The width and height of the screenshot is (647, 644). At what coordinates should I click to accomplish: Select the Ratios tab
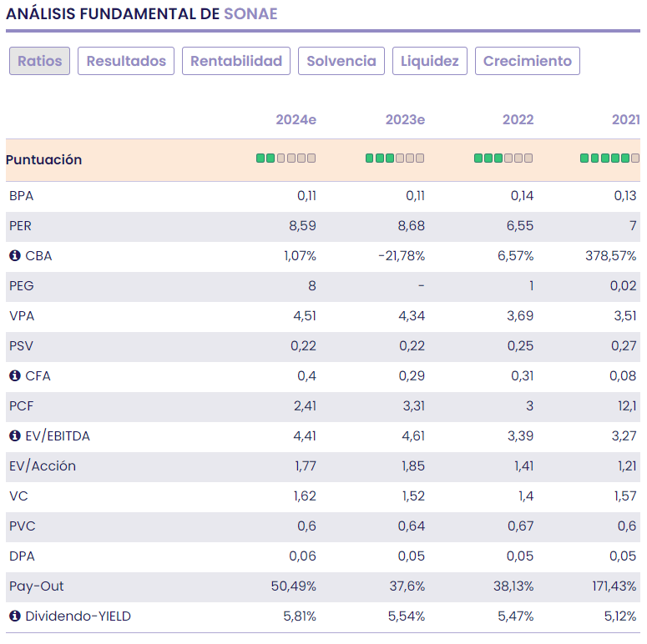coord(40,61)
